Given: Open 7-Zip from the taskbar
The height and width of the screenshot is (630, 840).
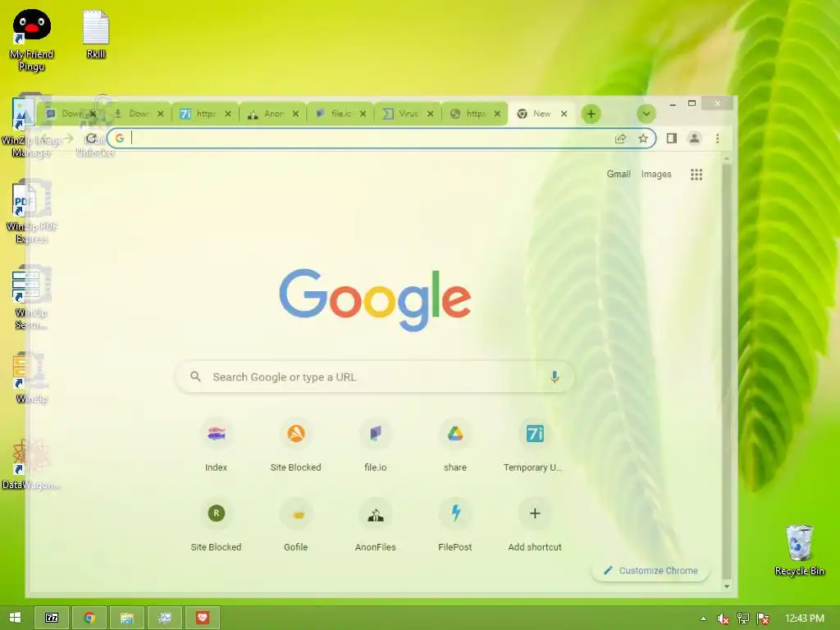Looking at the screenshot, I should (52, 619).
